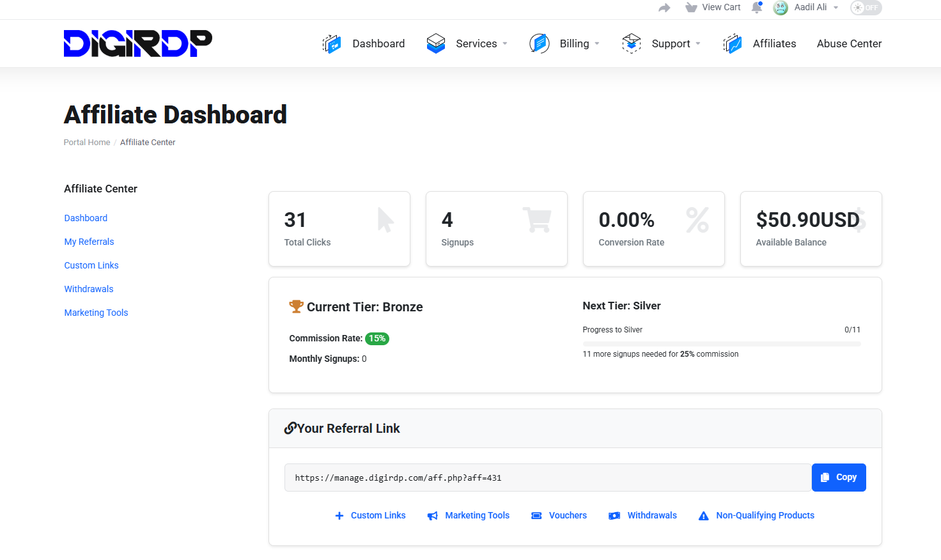Click the Services box icon
This screenshot has height=560, width=941.
pos(436,43)
